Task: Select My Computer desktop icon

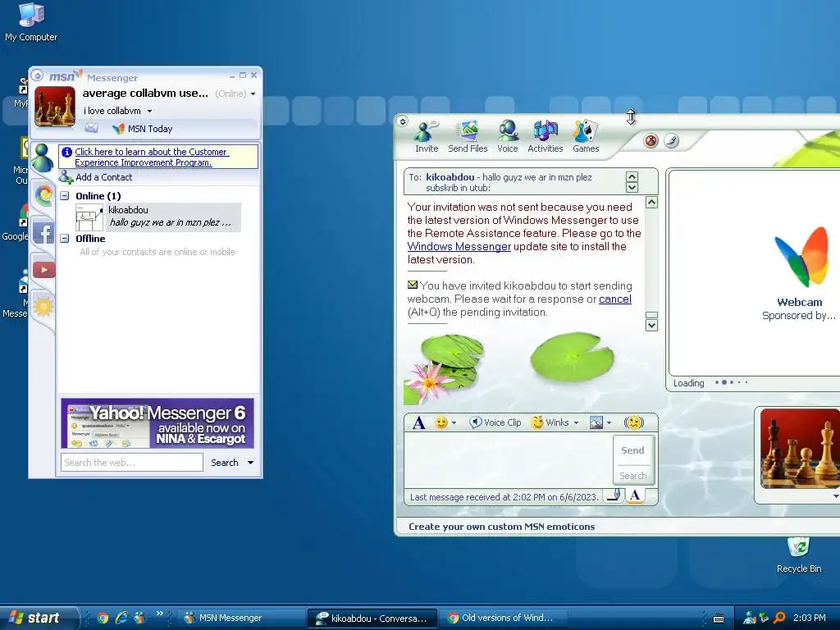Action: click(x=31, y=22)
